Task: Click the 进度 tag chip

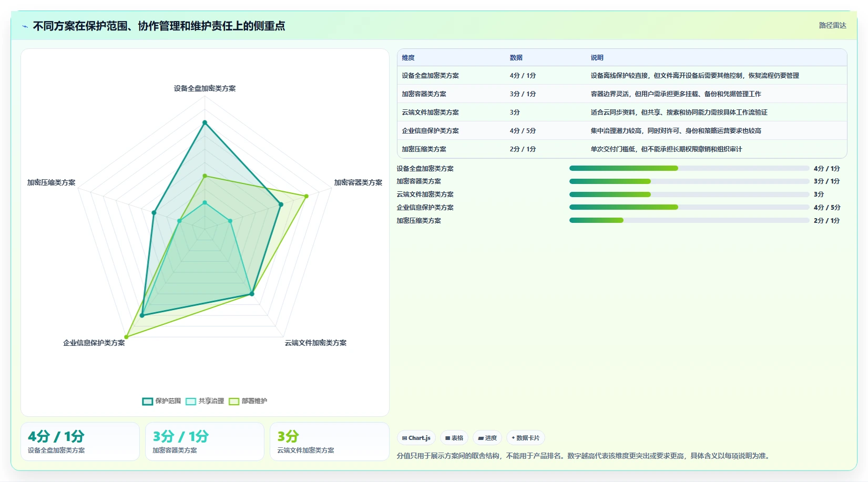Action: tap(487, 438)
